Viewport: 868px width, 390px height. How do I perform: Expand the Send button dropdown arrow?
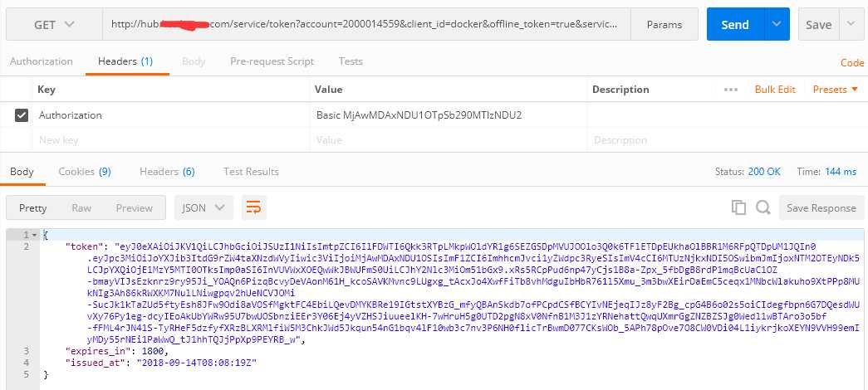tap(777, 25)
